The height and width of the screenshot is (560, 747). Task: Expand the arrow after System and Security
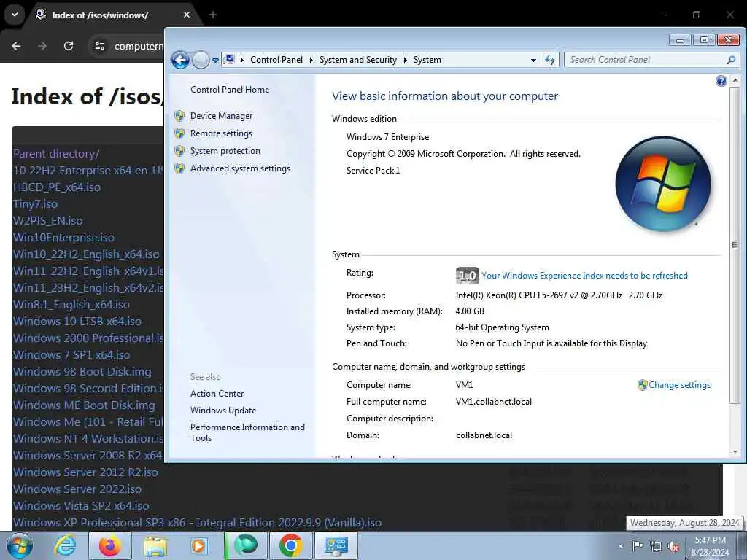pos(406,60)
